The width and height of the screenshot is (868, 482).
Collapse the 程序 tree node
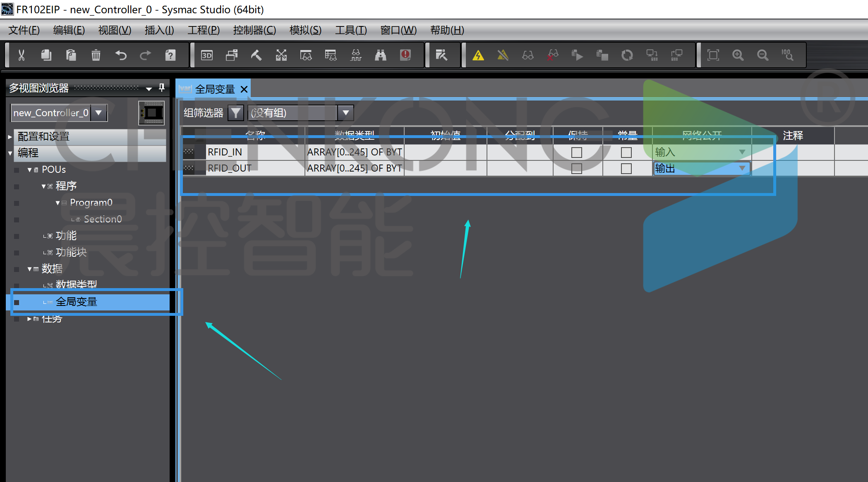(x=43, y=186)
